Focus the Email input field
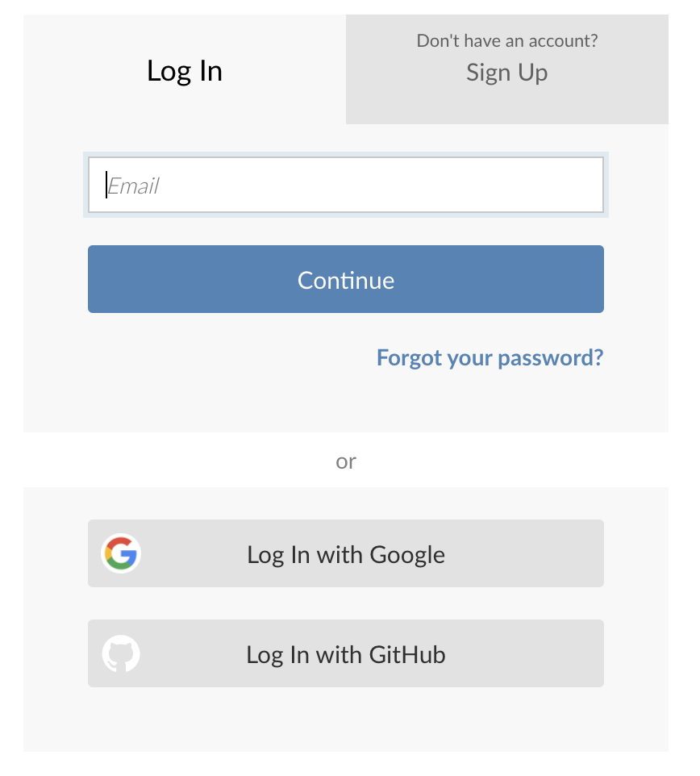Viewport: 700px width, 776px height. point(346,185)
